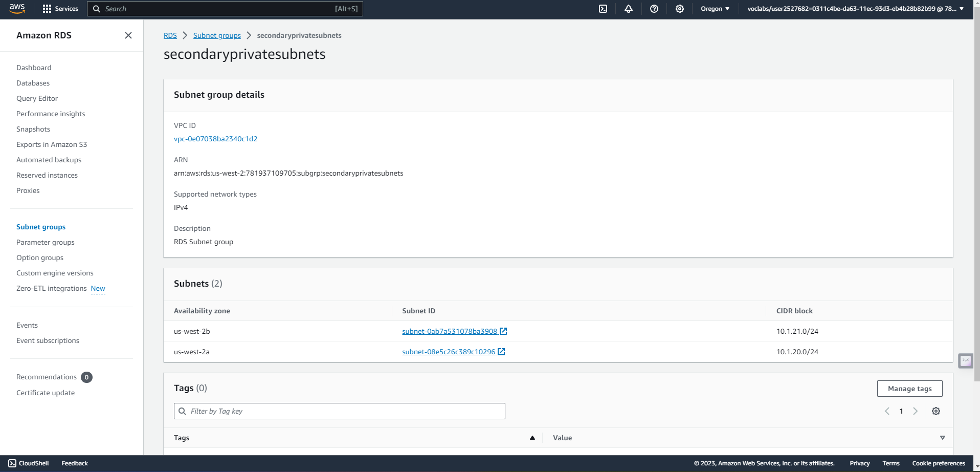
Task: Open Parameter groups in the sidebar
Action: point(45,242)
